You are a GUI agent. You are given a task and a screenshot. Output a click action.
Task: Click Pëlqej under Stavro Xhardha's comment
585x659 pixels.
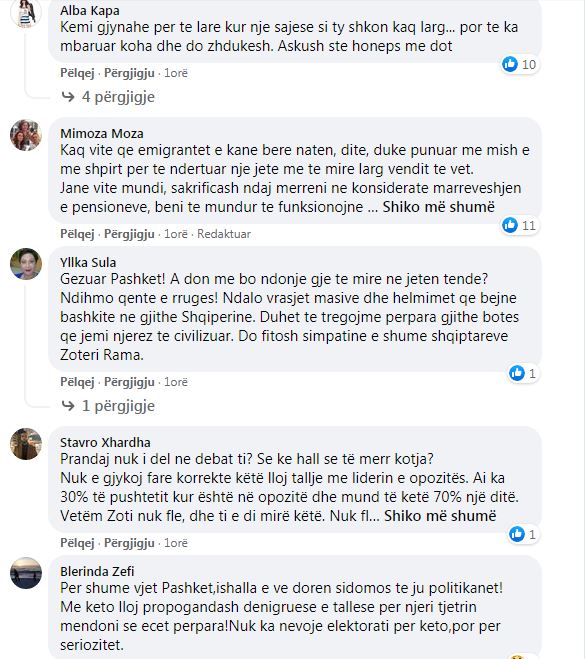(77, 543)
